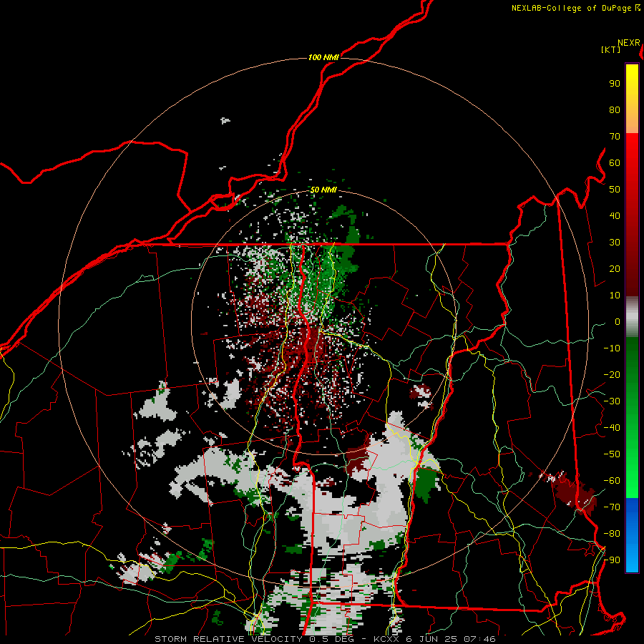Click the -50 value on velocity scale
Viewport: 644px width, 644px height.
(612, 454)
